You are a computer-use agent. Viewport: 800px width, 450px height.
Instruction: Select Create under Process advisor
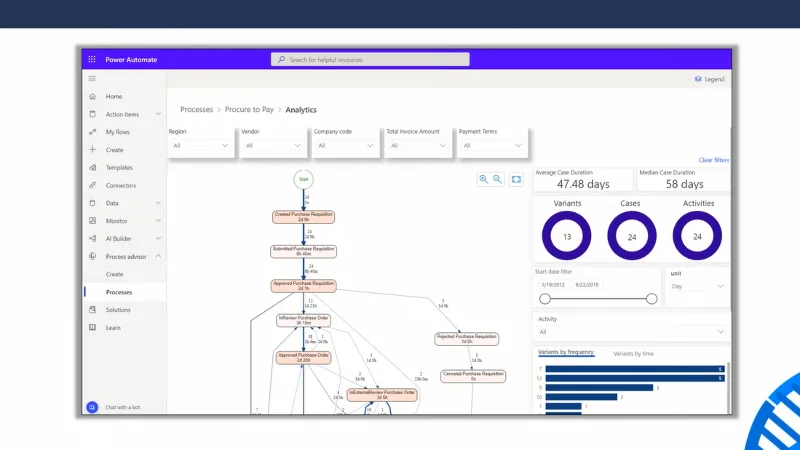(114, 274)
